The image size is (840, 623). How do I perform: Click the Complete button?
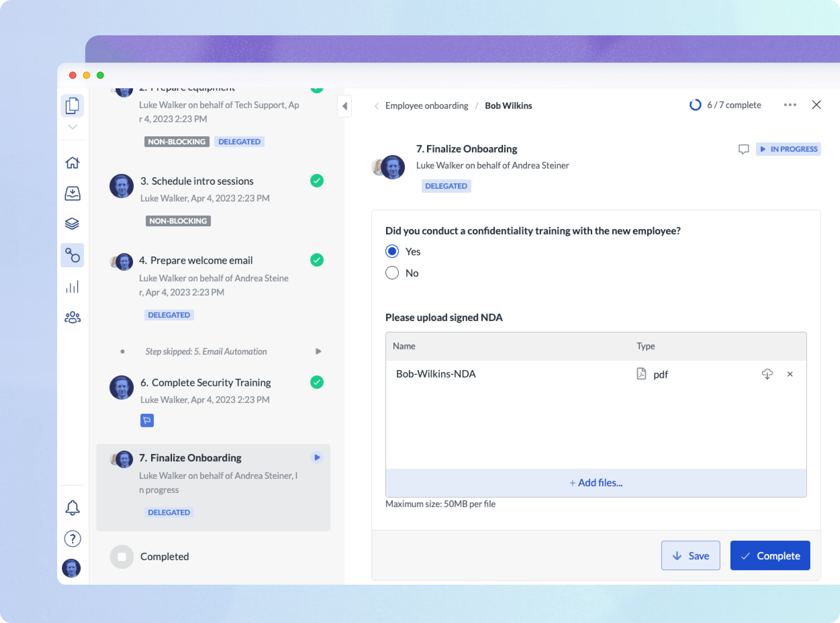coord(769,556)
